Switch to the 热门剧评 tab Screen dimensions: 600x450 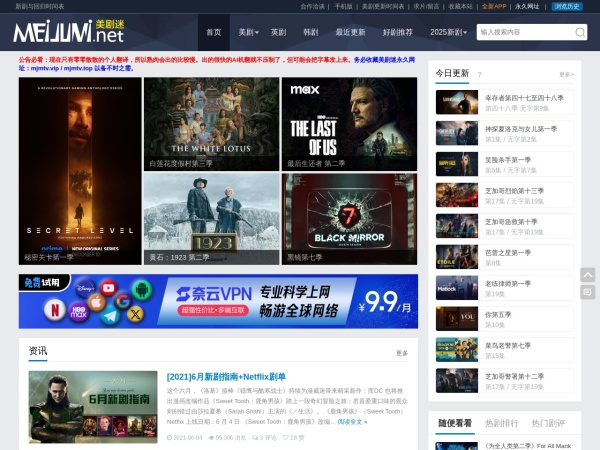click(x=548, y=423)
